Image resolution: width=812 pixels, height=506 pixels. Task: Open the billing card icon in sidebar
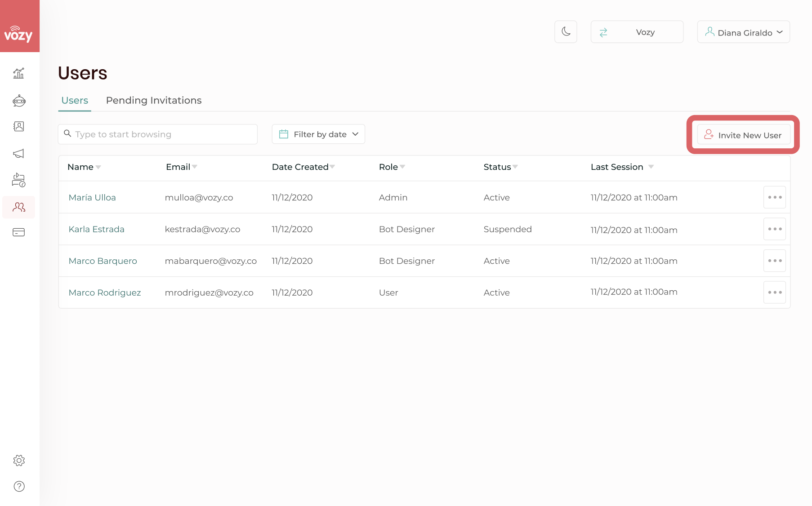[18, 232]
